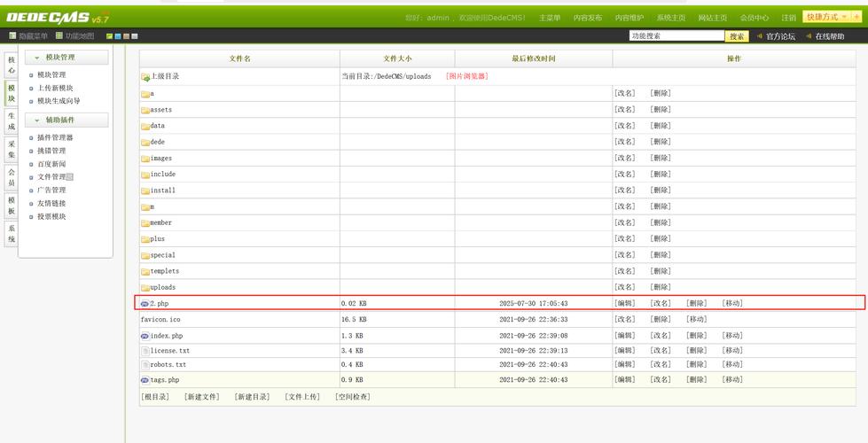Select the green theme color swatch

(x=109, y=36)
